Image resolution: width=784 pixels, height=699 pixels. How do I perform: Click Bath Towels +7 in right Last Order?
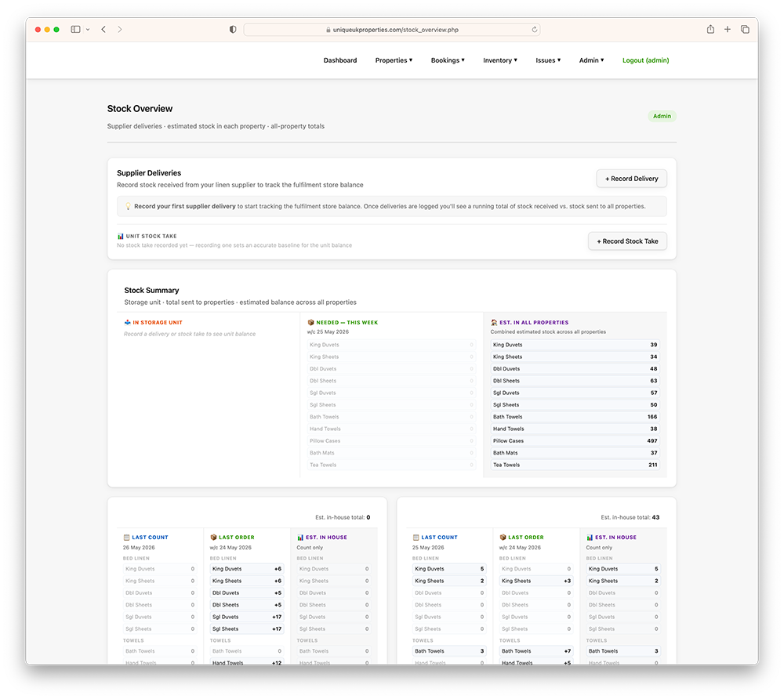tap(536, 651)
